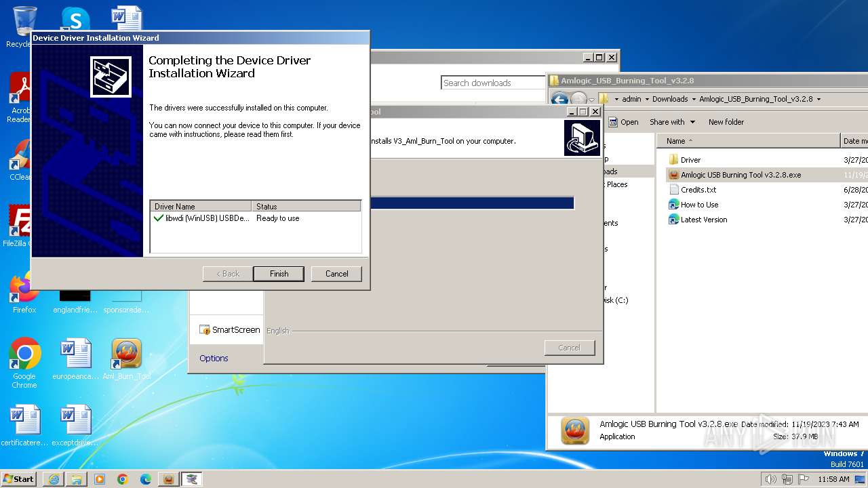
Task: Click the SmartScreen shield icon
Action: point(204,330)
